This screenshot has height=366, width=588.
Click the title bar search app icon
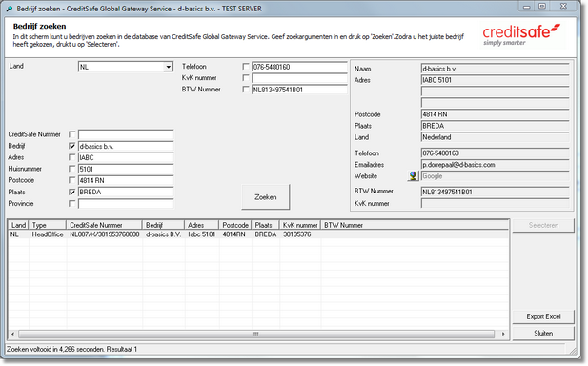click(x=9, y=9)
